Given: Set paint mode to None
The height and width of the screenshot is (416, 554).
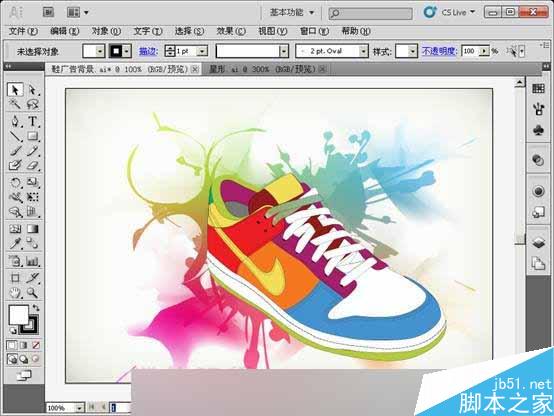Looking at the screenshot, I should pos(36,345).
